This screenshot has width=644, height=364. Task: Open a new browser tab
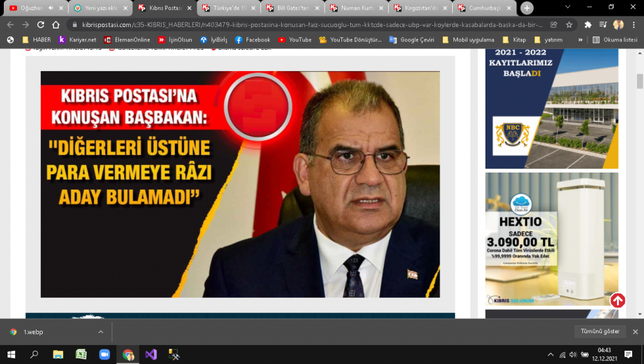click(526, 8)
